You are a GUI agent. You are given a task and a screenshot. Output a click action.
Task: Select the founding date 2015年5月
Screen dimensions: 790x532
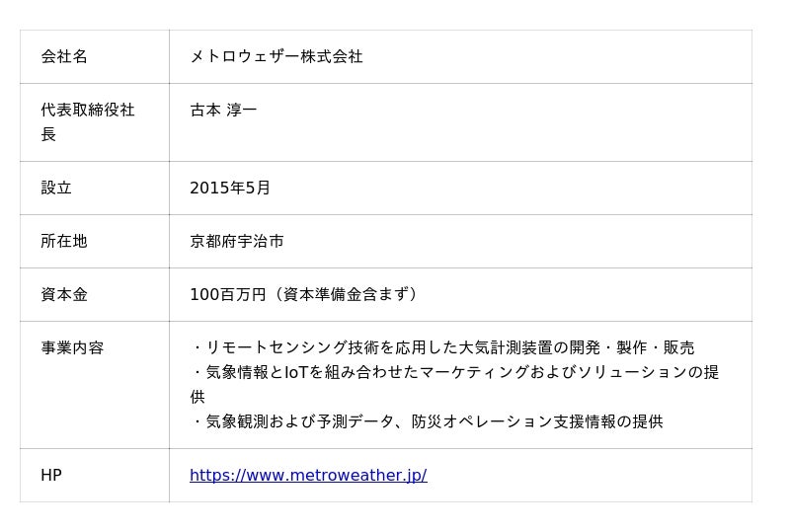pyautogui.click(x=230, y=188)
